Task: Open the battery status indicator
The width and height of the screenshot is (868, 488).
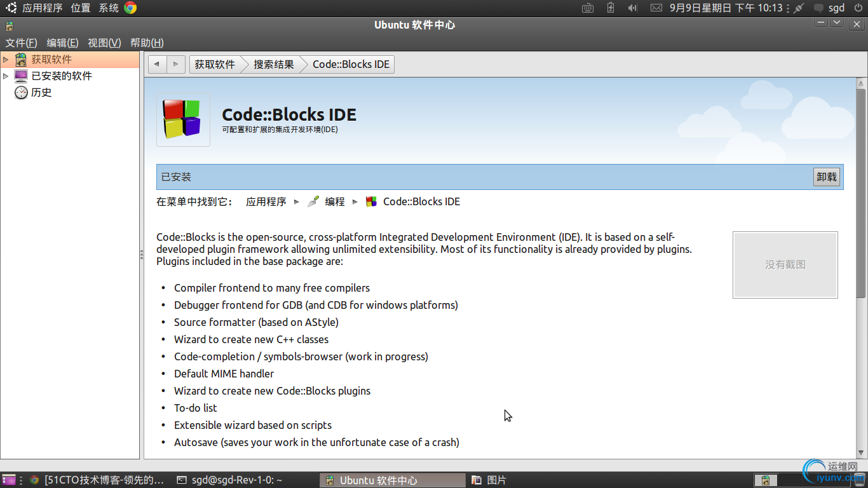Action: pyautogui.click(x=611, y=8)
